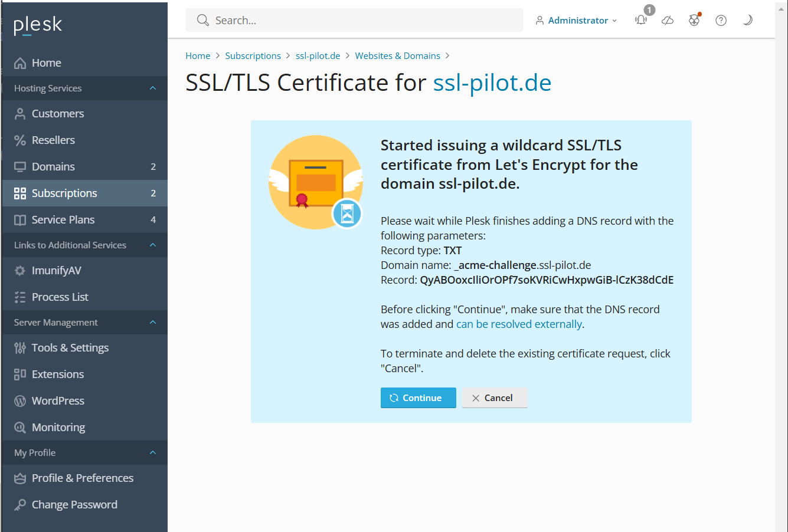
Task: Click the Profile & Preferences crown icon
Action: coord(20,478)
